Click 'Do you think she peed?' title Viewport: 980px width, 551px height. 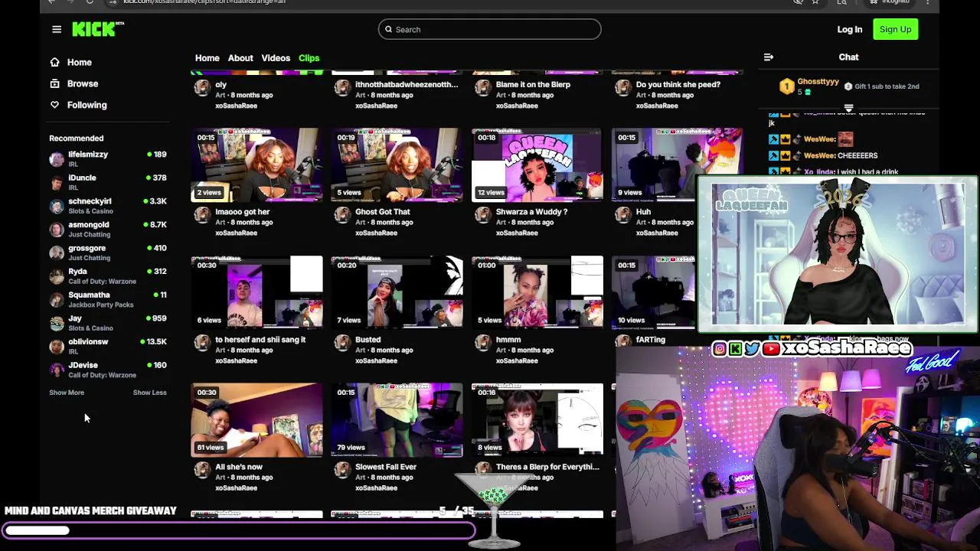[678, 85]
